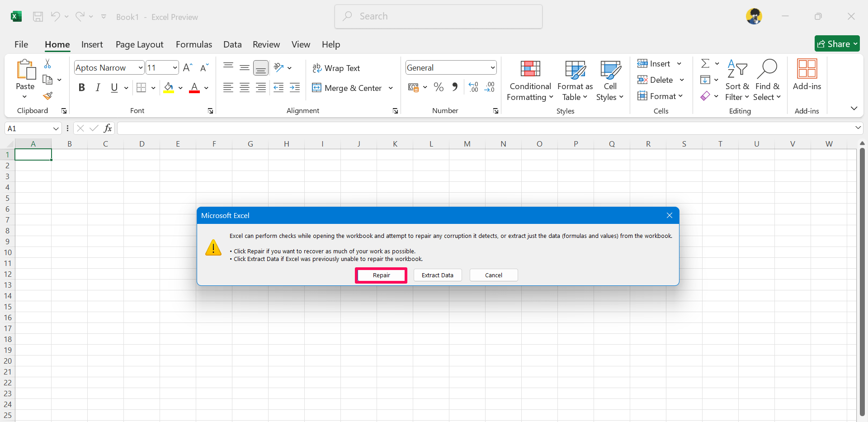
Task: Activate the Format Painter brush
Action: [47, 96]
